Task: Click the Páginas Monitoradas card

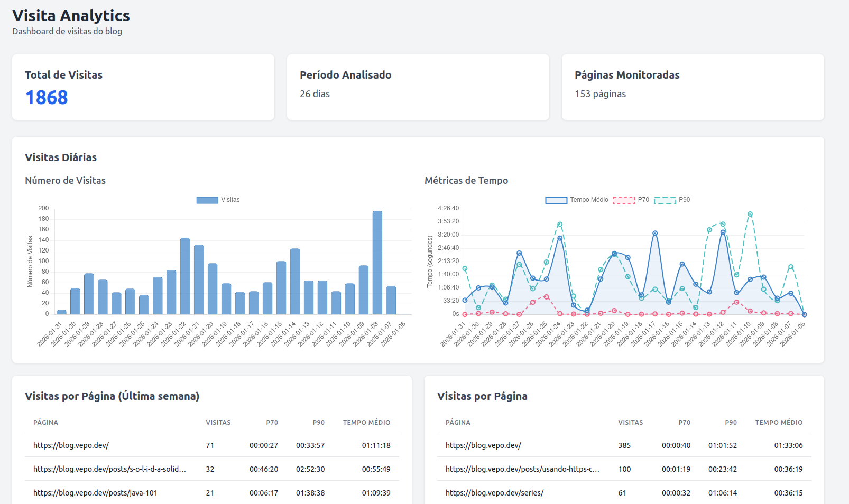Action: click(x=693, y=87)
